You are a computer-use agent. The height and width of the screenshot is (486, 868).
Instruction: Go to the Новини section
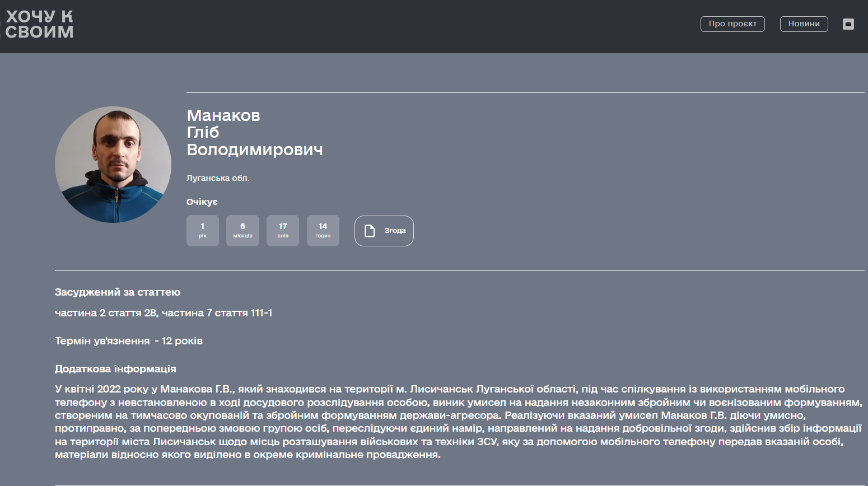(804, 24)
